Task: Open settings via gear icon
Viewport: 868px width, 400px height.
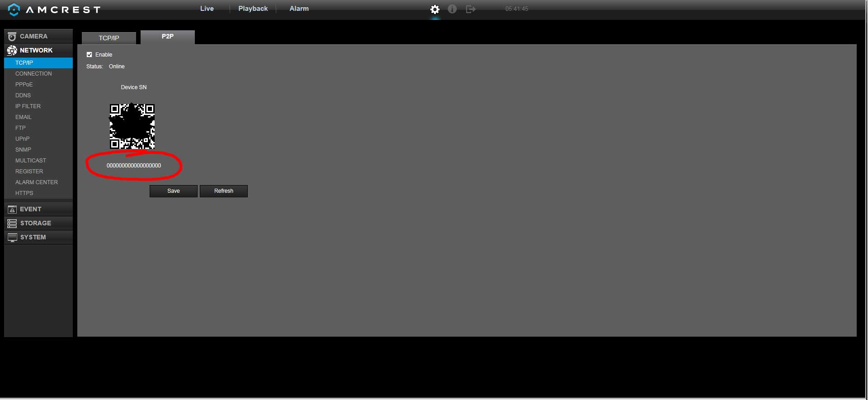Action: tap(435, 9)
